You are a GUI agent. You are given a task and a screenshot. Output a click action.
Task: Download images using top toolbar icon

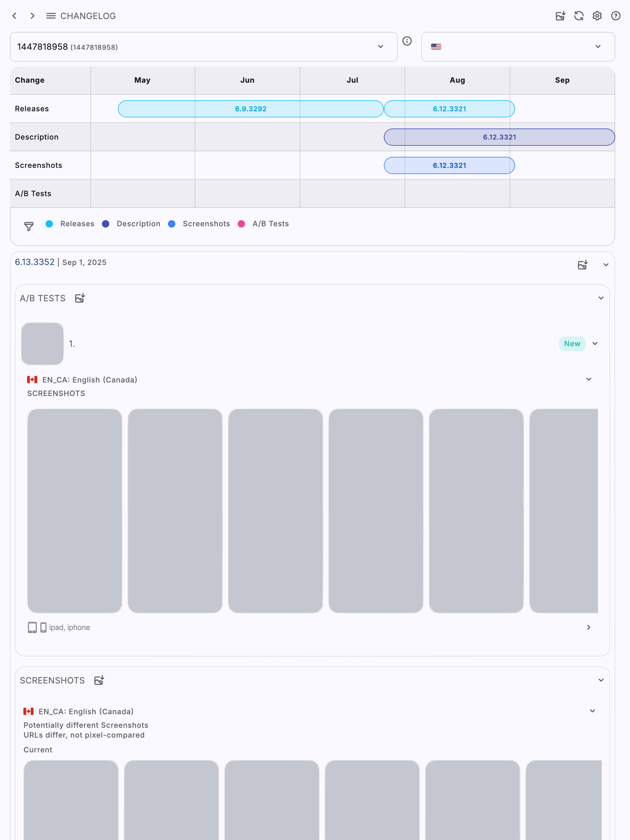[x=560, y=16]
